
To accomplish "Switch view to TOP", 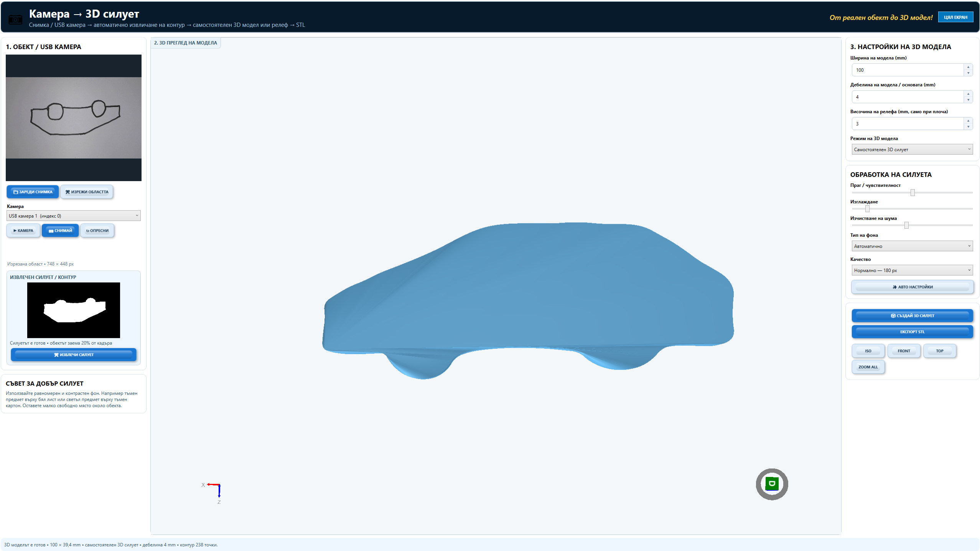I will (939, 351).
